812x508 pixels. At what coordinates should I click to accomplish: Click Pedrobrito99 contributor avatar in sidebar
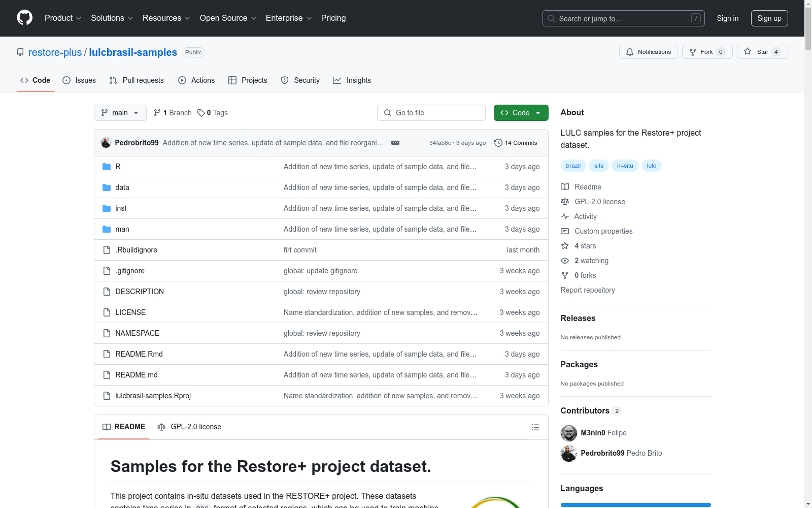tap(569, 454)
